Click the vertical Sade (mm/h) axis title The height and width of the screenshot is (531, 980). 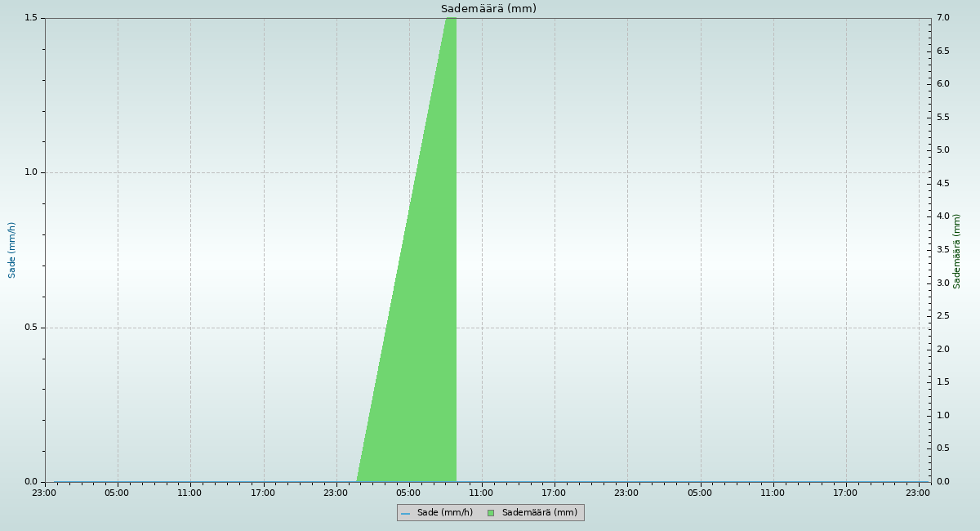tap(12, 250)
